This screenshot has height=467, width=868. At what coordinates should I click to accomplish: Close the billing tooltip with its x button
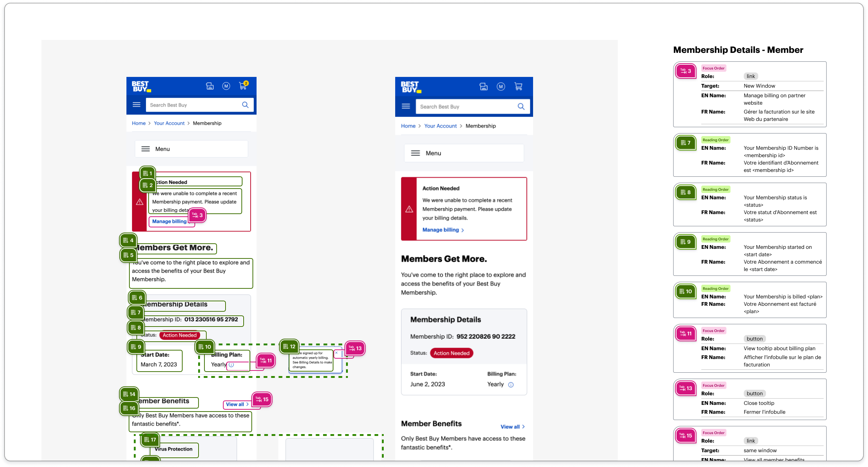click(336, 353)
